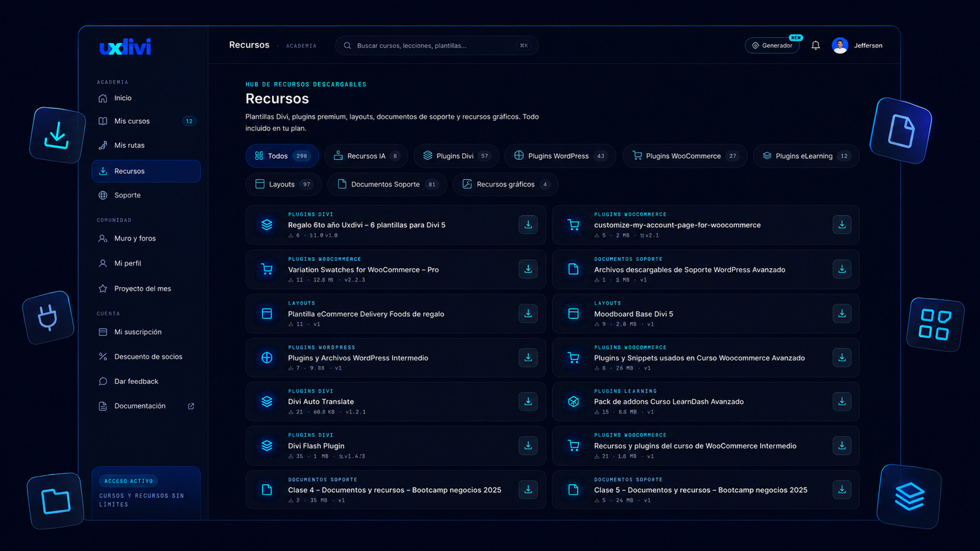The image size is (980, 551).
Task: Filter by Plugins WordPress
Action: (x=560, y=156)
